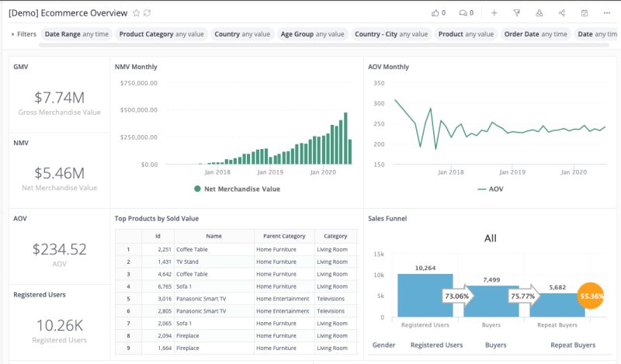Sort table by Id column header
The width and height of the screenshot is (621, 364).
pyautogui.click(x=158, y=236)
